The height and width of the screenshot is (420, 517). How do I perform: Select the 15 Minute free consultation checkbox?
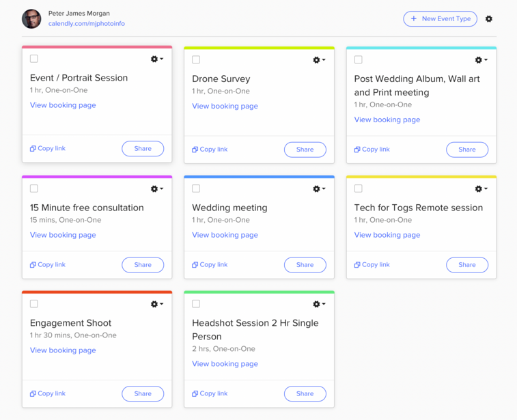[34, 188]
